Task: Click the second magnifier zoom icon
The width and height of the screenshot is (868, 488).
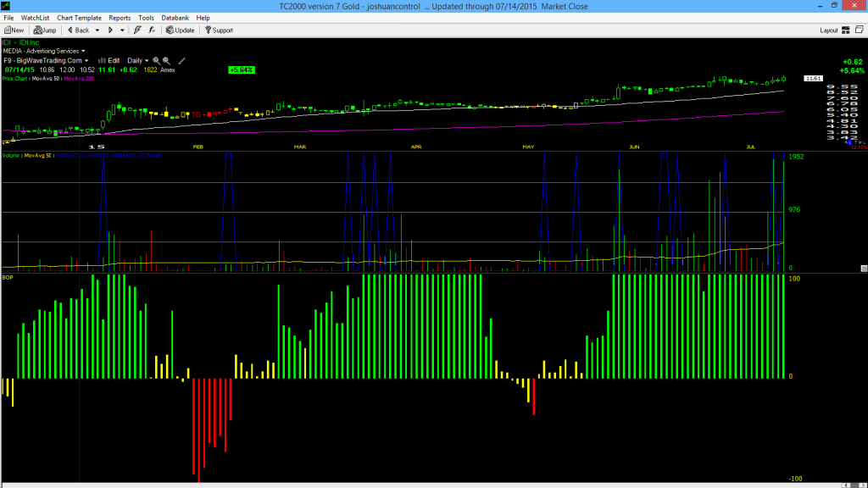Action: tap(166, 61)
